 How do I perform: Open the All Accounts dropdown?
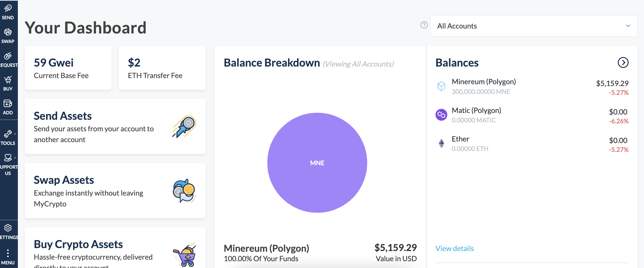(x=533, y=26)
